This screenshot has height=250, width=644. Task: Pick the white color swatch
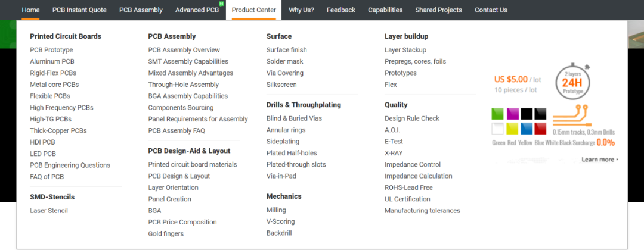(498, 128)
